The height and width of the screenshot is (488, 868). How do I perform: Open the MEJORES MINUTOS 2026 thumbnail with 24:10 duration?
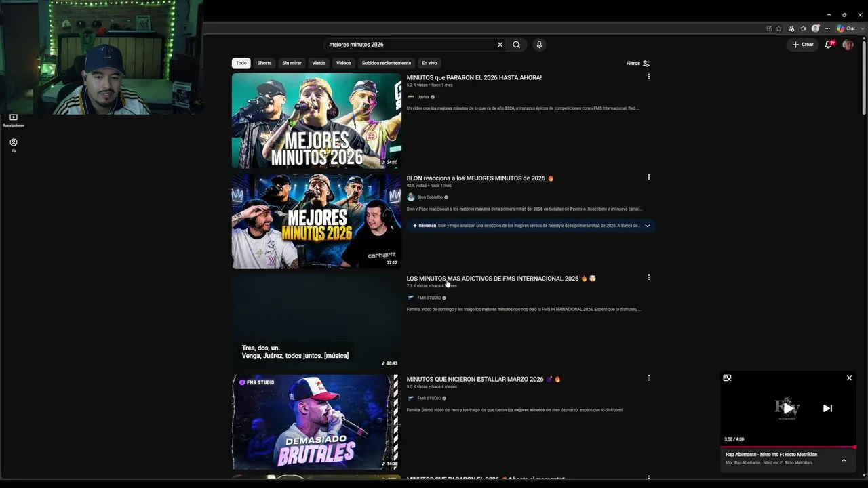tap(317, 121)
